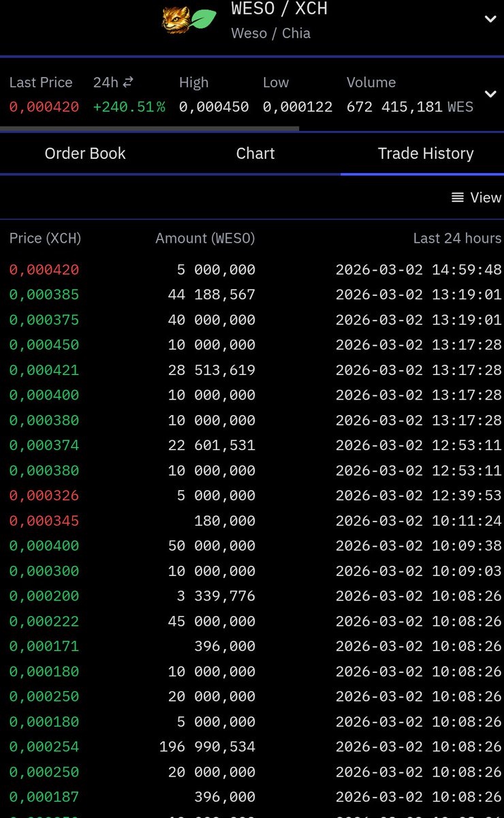The width and height of the screenshot is (504, 818).
Task: Select the trade at 14:59:48
Action: coord(252,269)
